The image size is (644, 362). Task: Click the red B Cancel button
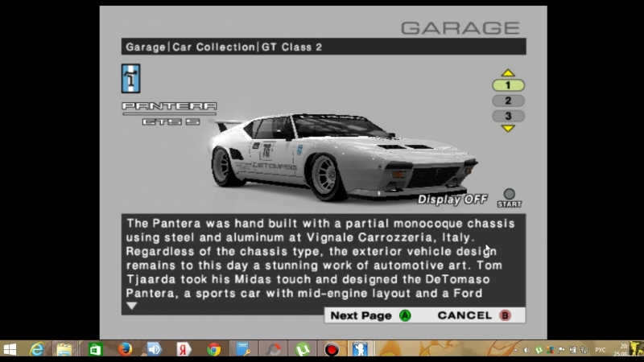pyautogui.click(x=506, y=315)
